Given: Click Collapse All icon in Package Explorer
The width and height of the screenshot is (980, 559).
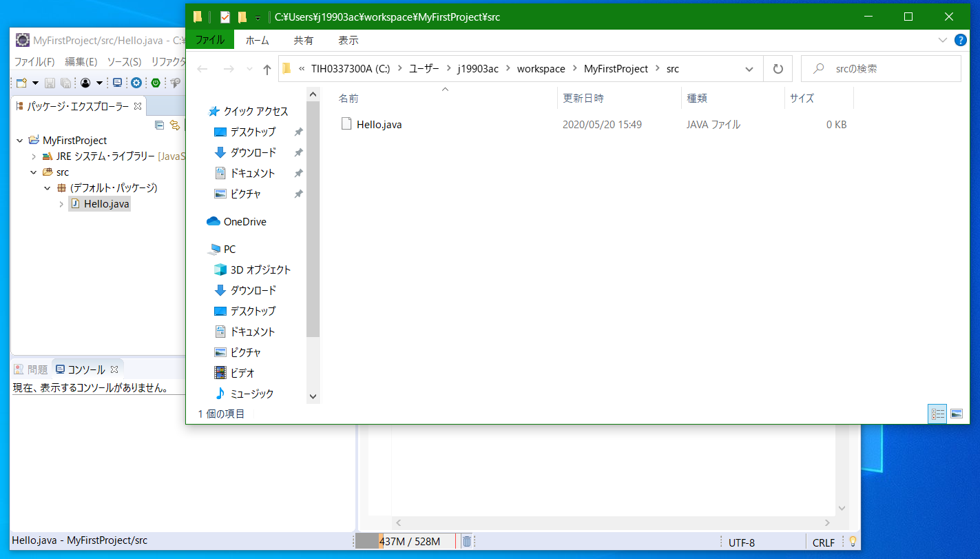Looking at the screenshot, I should 160,125.
